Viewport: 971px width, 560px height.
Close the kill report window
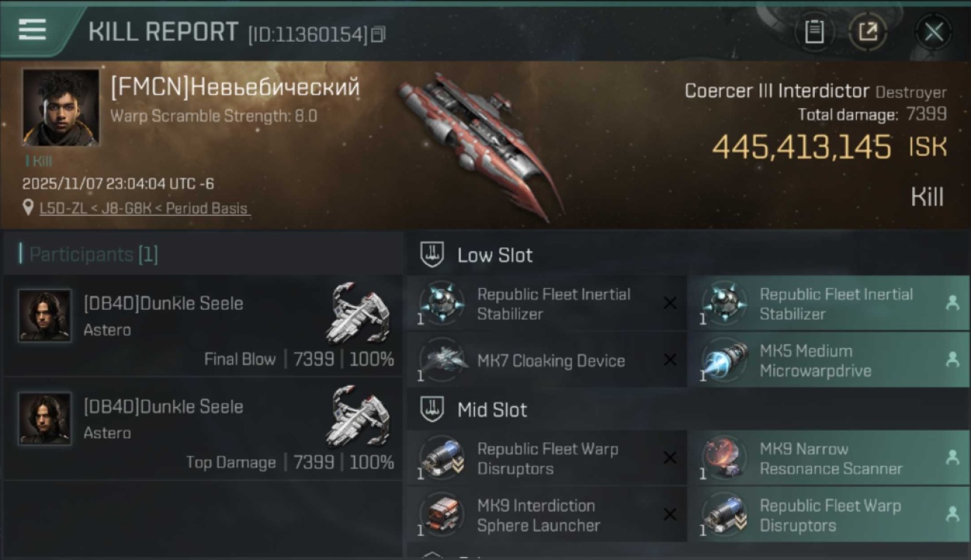click(x=934, y=32)
